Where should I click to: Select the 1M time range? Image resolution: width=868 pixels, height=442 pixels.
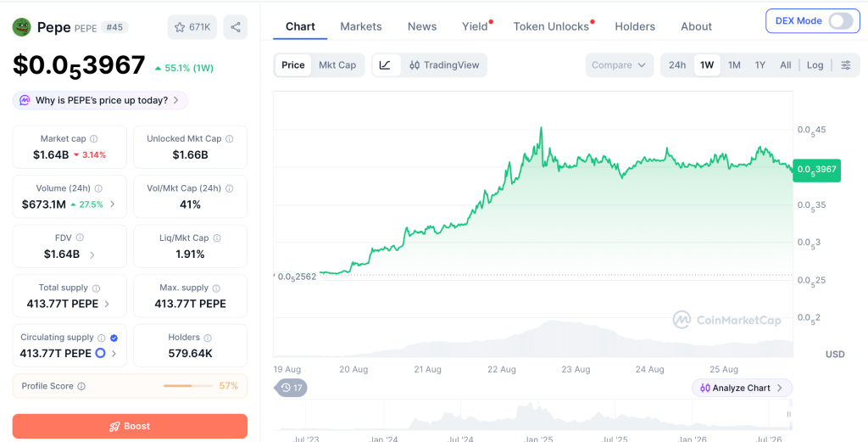(734, 64)
